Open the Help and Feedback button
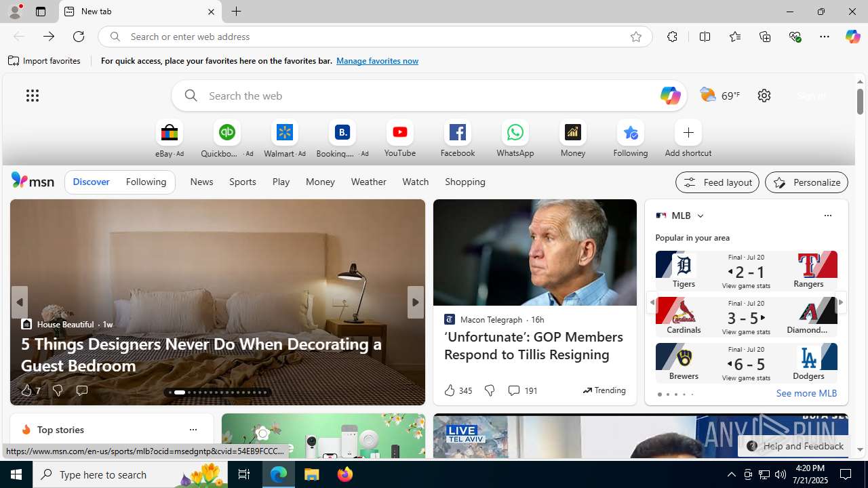This screenshot has width=868, height=488. coord(794,446)
